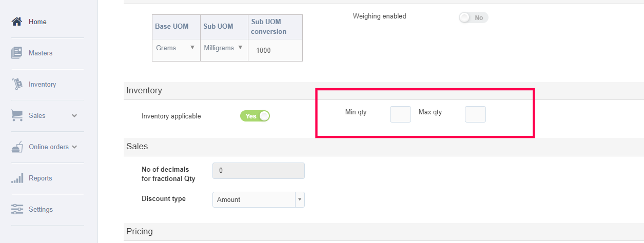Click the Min qty input field
This screenshot has width=644, height=243.
tap(400, 114)
